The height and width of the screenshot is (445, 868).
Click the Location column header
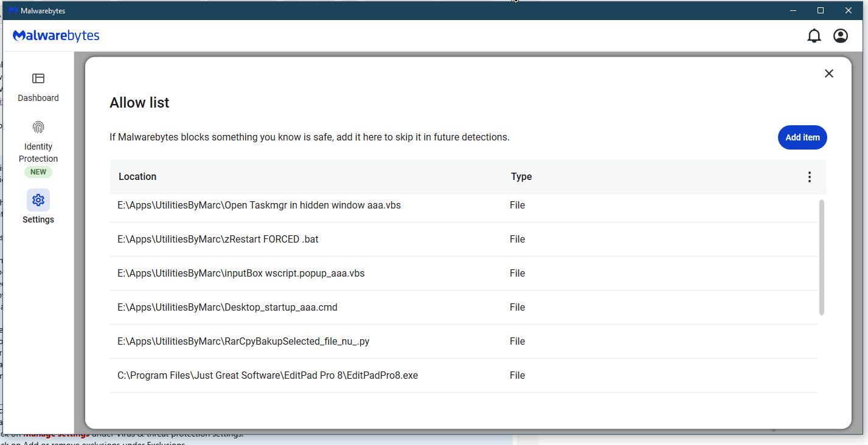pyautogui.click(x=137, y=176)
